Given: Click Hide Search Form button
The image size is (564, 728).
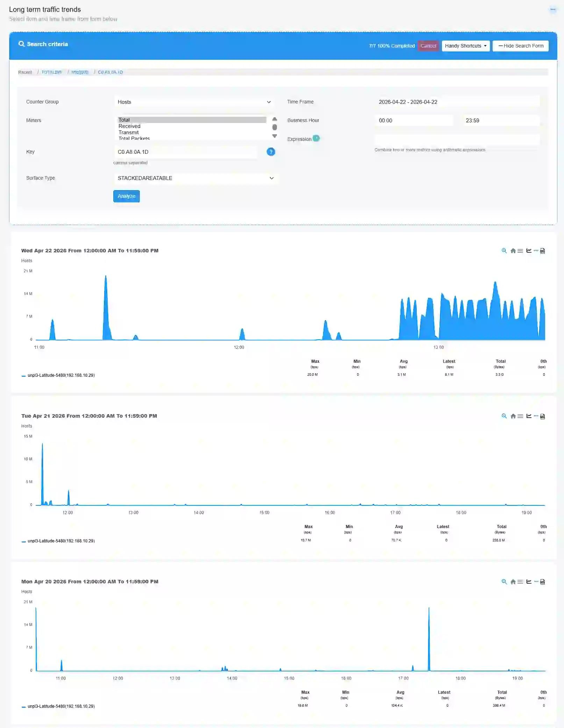Looking at the screenshot, I should pos(520,46).
